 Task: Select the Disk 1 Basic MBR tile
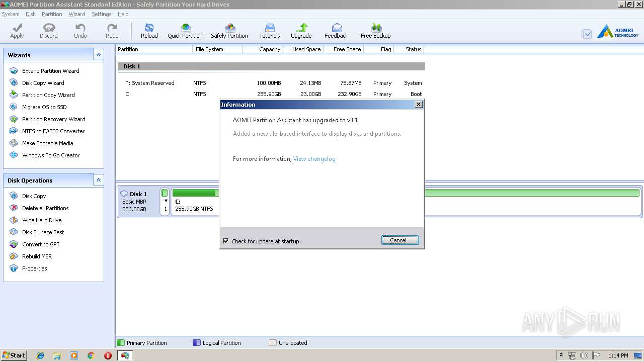coord(138,202)
